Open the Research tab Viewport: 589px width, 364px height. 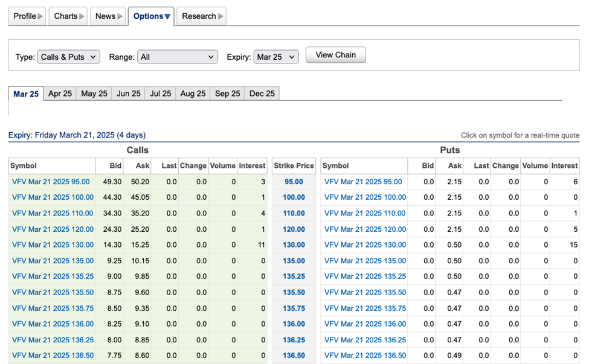[202, 16]
